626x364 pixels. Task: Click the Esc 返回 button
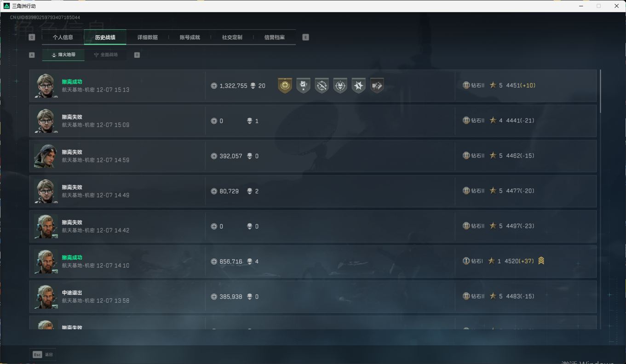[x=43, y=355]
